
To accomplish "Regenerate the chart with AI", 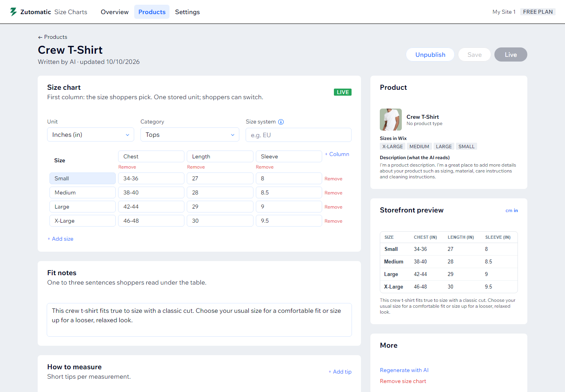I will click(x=404, y=370).
